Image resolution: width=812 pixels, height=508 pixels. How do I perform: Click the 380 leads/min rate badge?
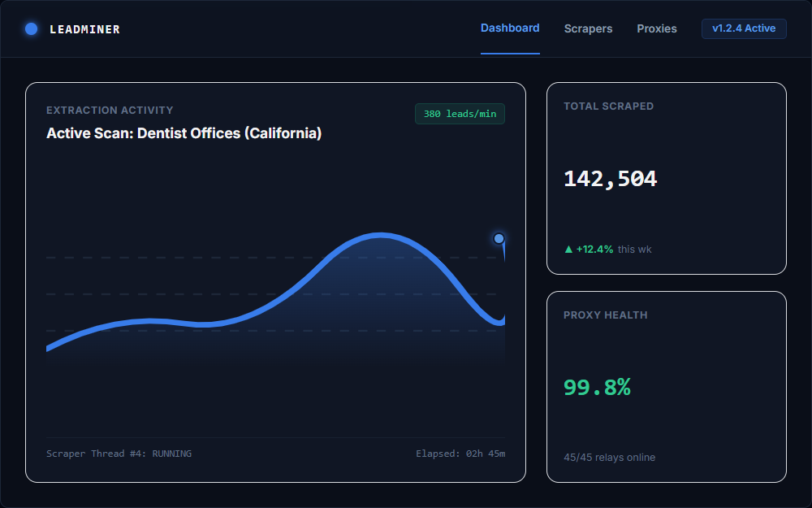pyautogui.click(x=460, y=114)
